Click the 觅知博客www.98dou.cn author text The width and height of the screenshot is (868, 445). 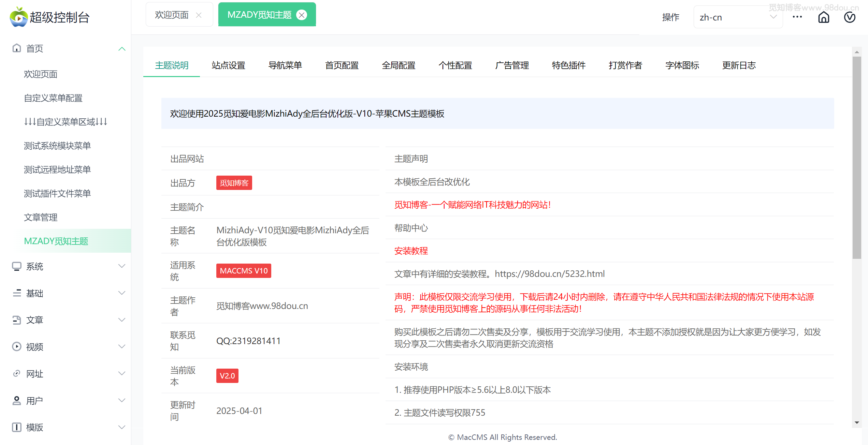click(x=262, y=306)
